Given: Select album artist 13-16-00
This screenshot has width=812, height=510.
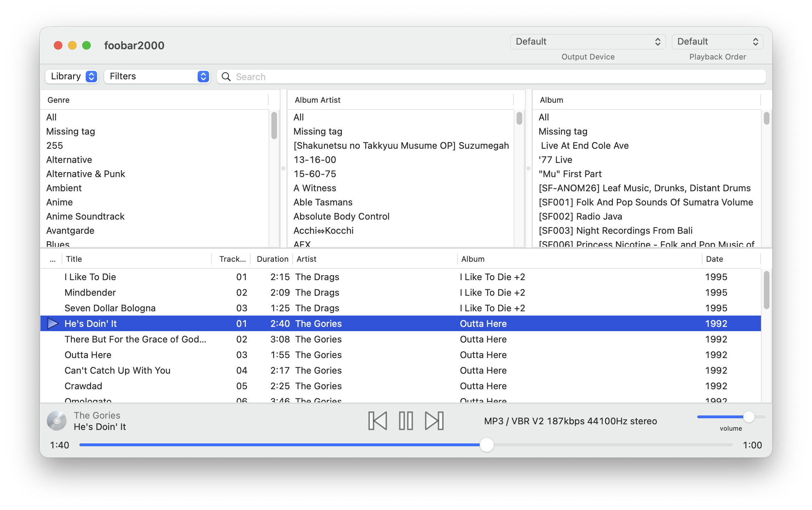Looking at the screenshot, I should 401,160.
